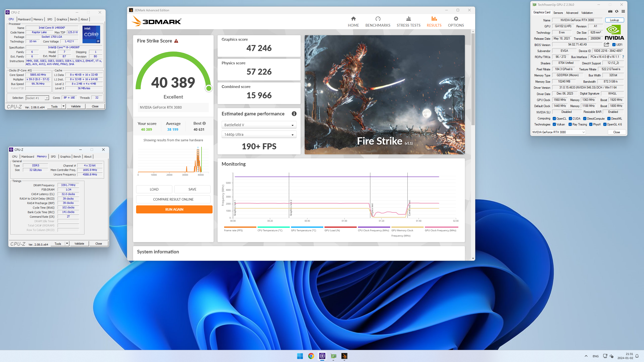Open the notification bell
This screenshot has width=644, height=362.
(637, 356)
